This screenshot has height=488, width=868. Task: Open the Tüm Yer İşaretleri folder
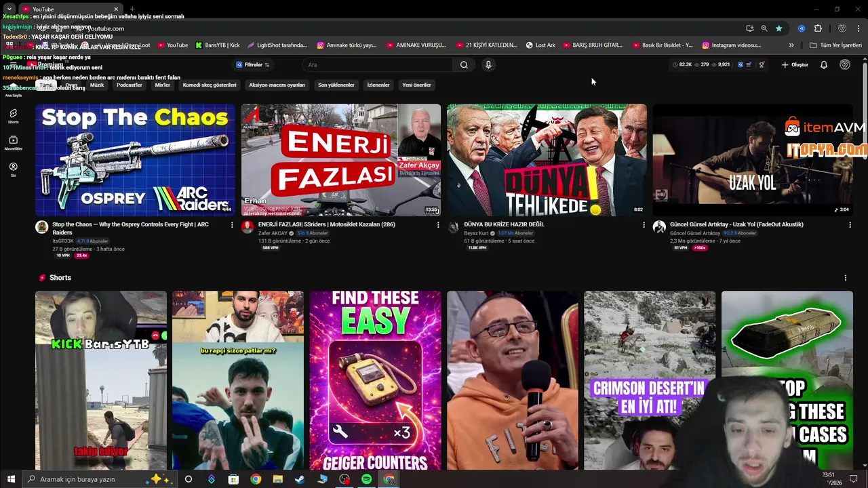pos(835,45)
